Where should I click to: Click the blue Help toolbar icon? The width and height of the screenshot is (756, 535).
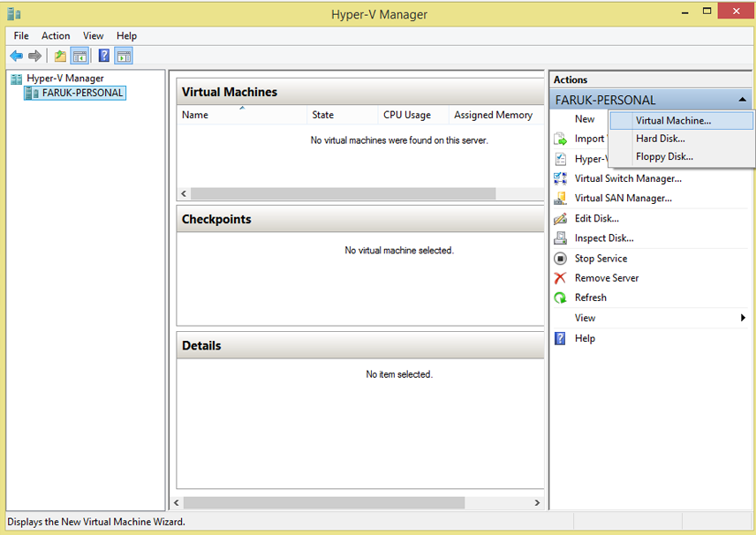[103, 56]
